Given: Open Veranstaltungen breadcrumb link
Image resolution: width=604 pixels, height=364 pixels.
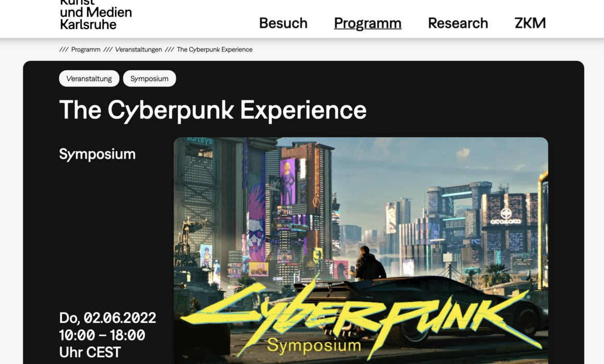Looking at the screenshot, I should point(139,49).
